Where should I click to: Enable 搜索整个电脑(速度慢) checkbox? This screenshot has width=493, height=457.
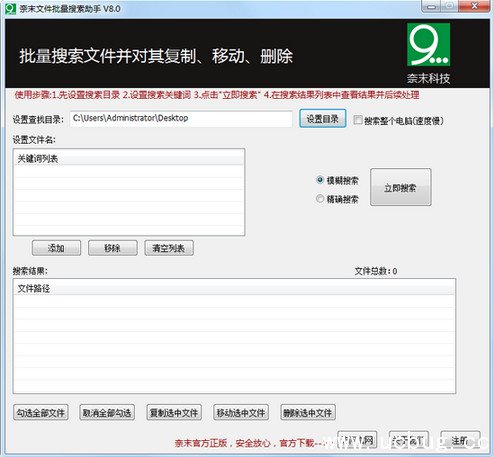coord(358,120)
